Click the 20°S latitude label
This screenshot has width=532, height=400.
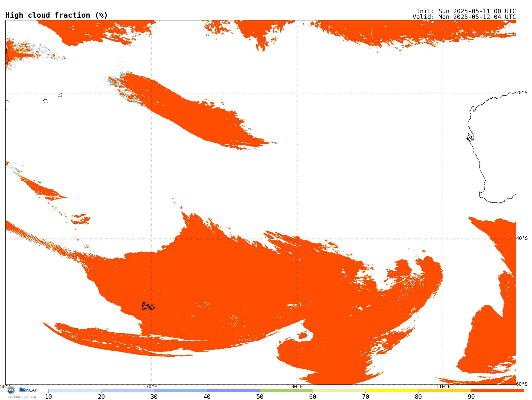(x=522, y=93)
